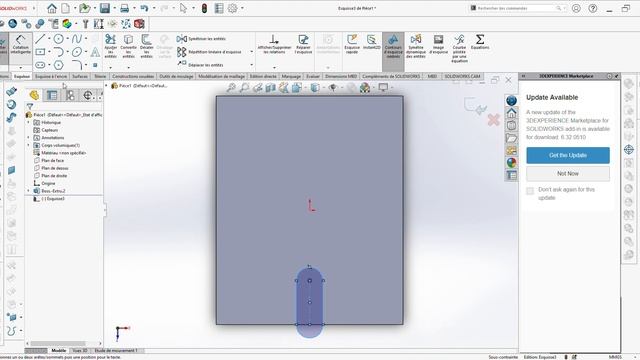
Task: Switch to the Tôlerie tab
Action: pos(100,76)
